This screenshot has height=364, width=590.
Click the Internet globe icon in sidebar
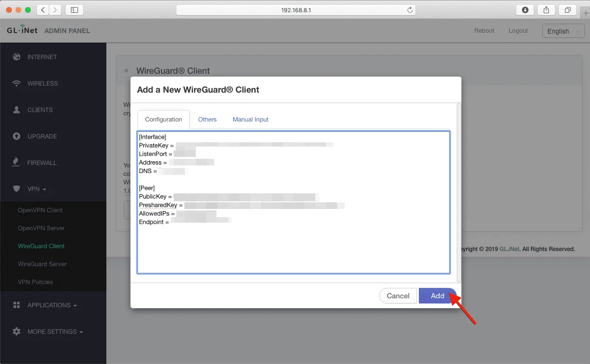pyautogui.click(x=17, y=57)
